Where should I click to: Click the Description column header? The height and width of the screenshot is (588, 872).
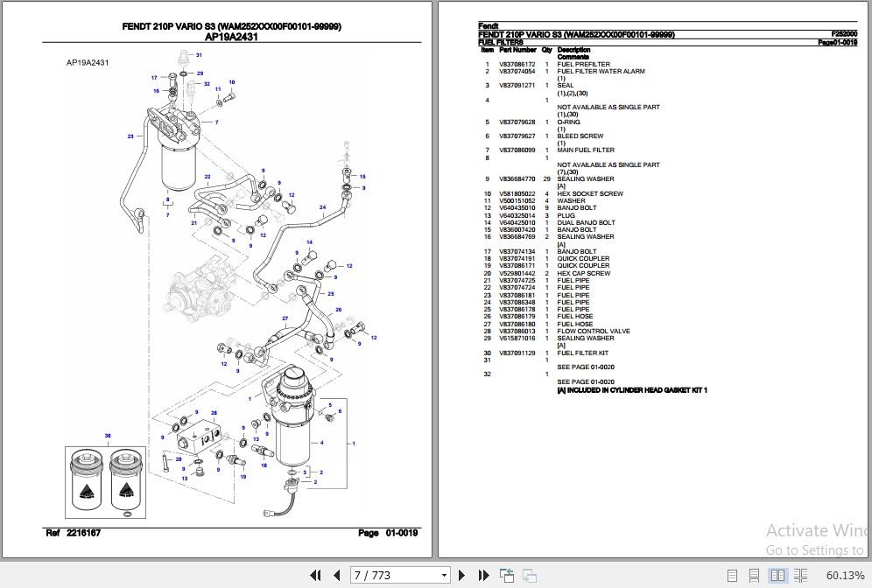click(x=573, y=50)
